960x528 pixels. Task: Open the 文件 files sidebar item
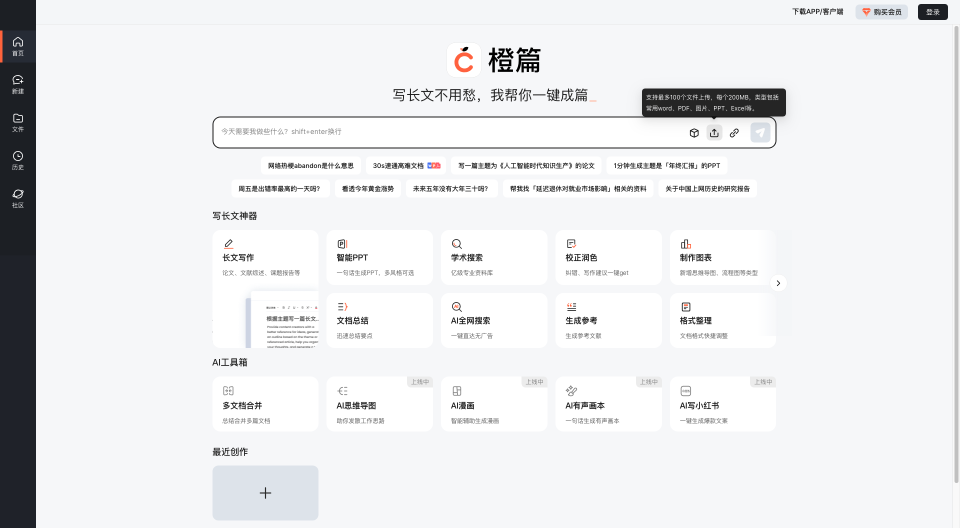click(18, 123)
